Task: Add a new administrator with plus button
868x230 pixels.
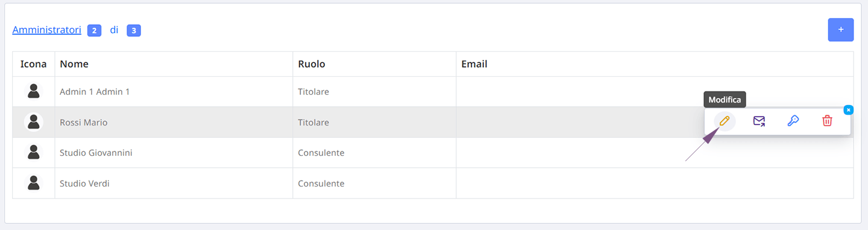Action: pyautogui.click(x=840, y=30)
